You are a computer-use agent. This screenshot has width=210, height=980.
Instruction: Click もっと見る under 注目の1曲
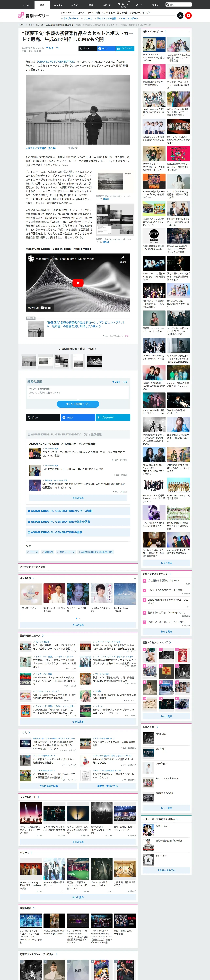[x=78, y=625]
